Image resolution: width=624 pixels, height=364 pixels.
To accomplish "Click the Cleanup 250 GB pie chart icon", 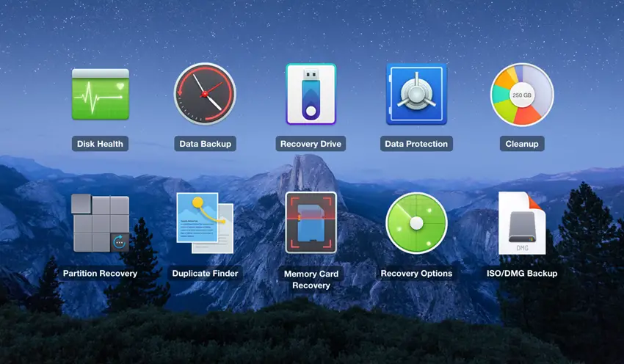I will (x=522, y=95).
